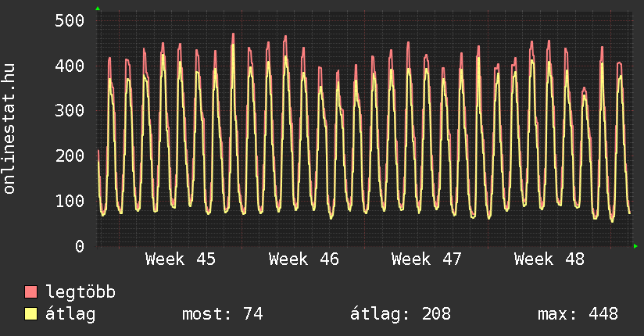
Task: Click the 'átlag: 208' statistic
Action: tap(400, 314)
